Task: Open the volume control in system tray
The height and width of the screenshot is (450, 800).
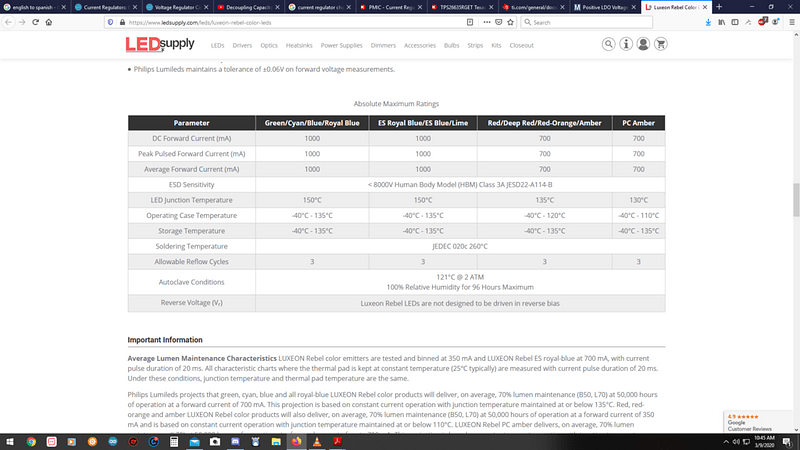Action: [x=736, y=442]
